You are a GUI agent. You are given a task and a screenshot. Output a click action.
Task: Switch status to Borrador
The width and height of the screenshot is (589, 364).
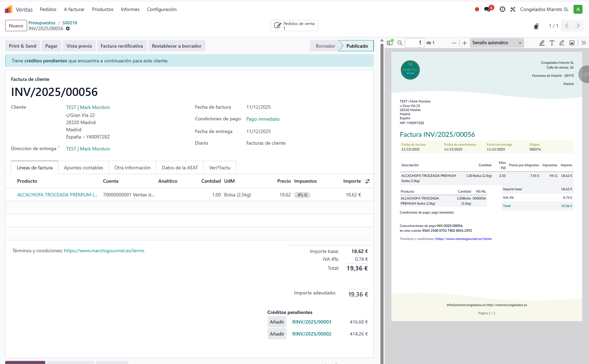click(325, 46)
